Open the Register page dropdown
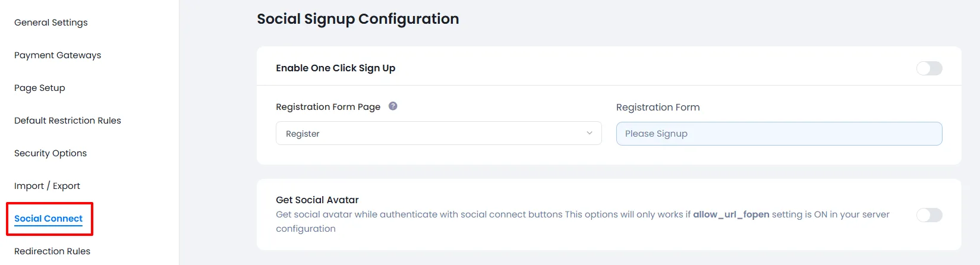 point(438,134)
